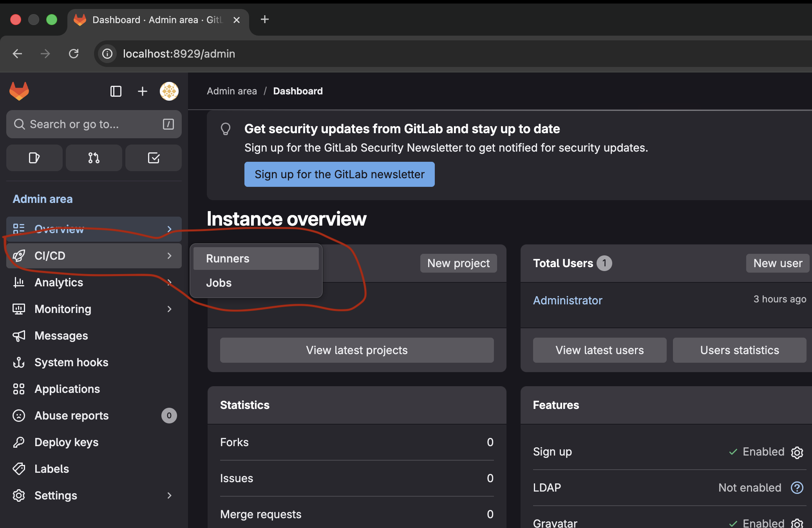The width and height of the screenshot is (812, 528).
Task: Select Runners from the CI/CD menu
Action: click(x=227, y=258)
